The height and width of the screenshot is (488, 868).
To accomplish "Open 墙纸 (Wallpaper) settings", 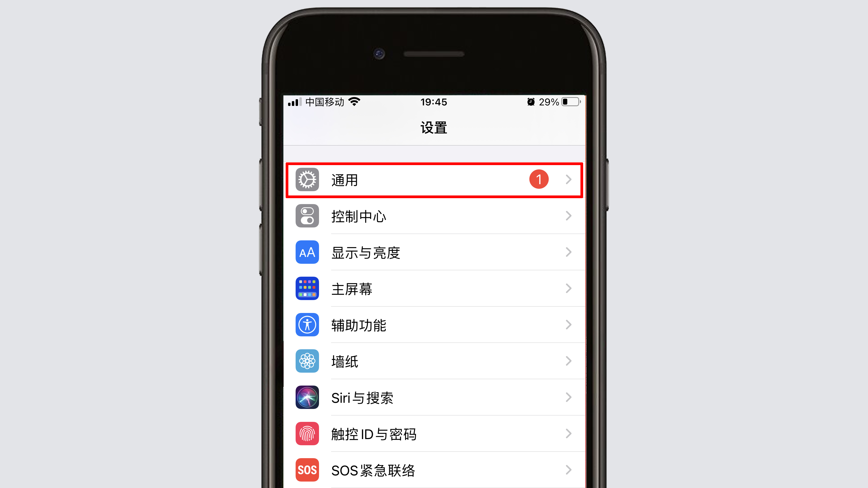I will 433,361.
